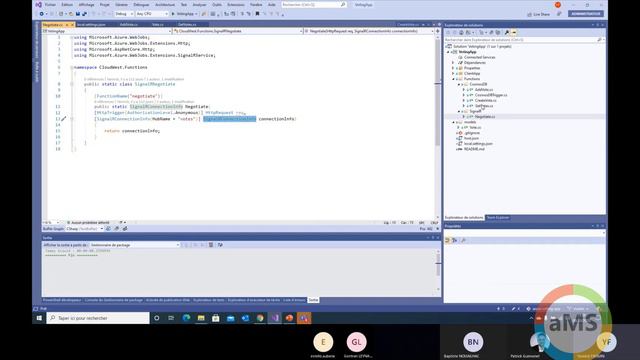Viewport: 640px width, 360px height.
Task: Click the screwdriver quick action icon
Action: pyautogui.click(x=64, y=119)
